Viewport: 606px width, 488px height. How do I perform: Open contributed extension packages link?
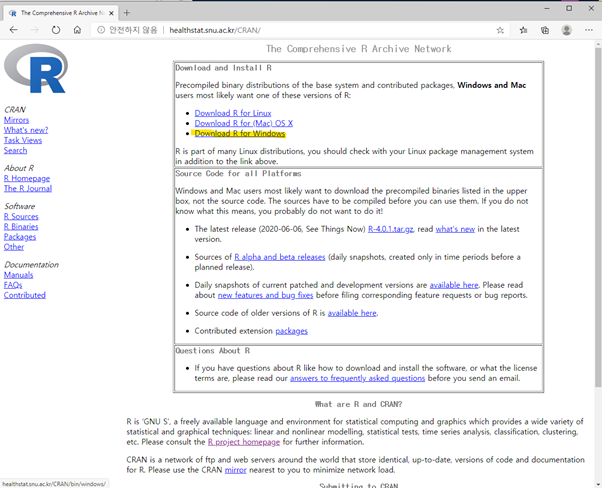coord(291,331)
